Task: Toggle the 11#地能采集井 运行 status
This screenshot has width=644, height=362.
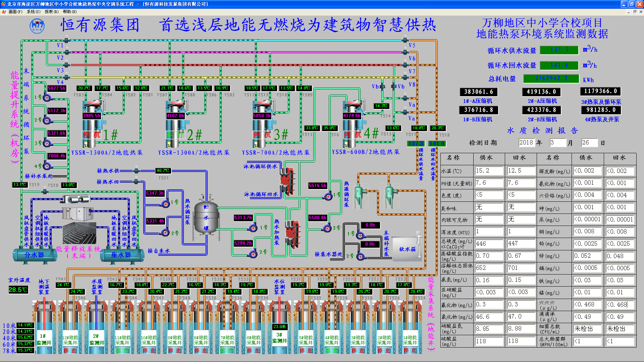Action: [x=122, y=351]
